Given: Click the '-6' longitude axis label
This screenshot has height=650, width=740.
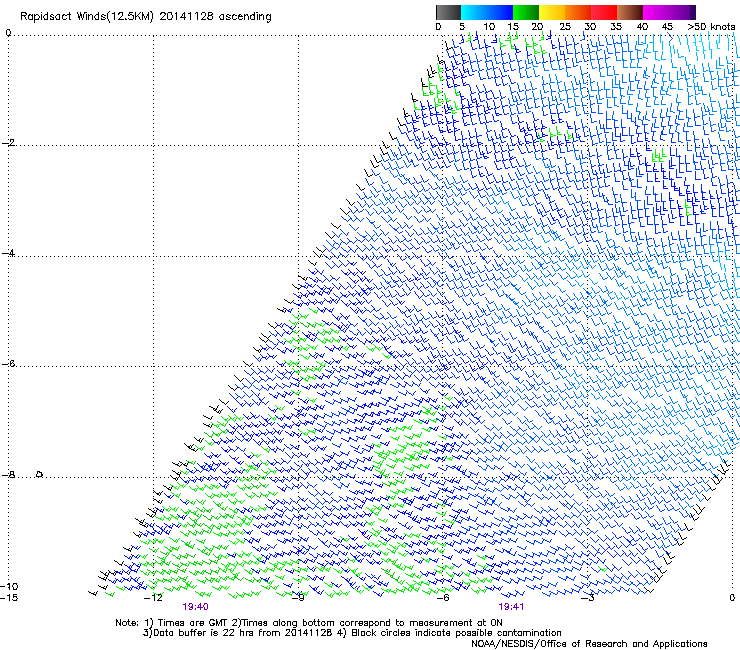Looking at the screenshot, I should [443, 597].
